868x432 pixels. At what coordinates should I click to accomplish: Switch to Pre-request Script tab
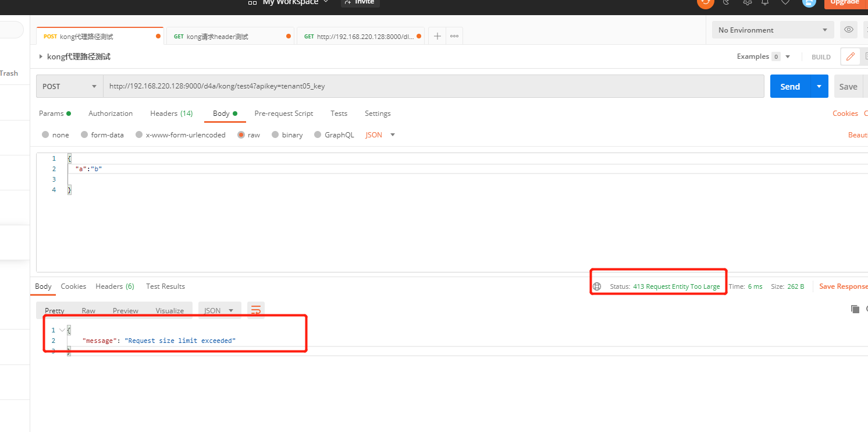point(284,114)
